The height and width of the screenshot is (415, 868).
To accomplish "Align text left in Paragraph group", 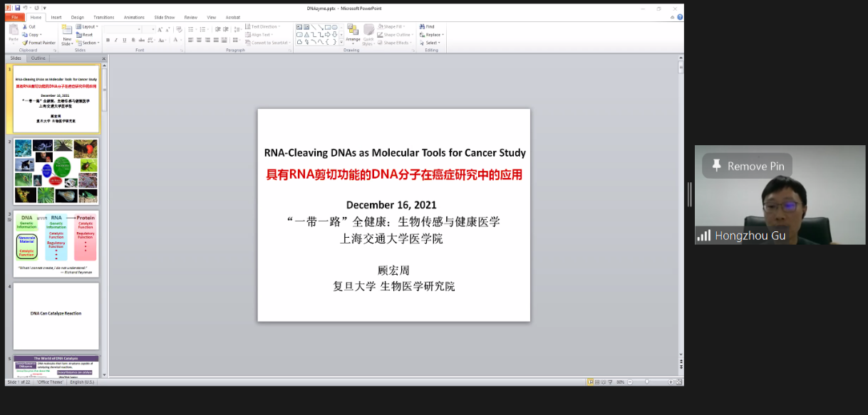I will pyautogui.click(x=190, y=40).
